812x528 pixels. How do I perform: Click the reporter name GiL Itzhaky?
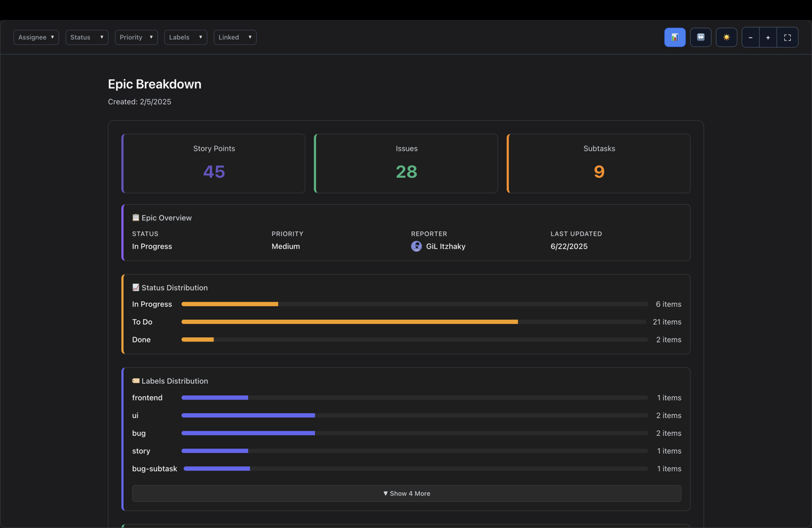click(x=446, y=246)
